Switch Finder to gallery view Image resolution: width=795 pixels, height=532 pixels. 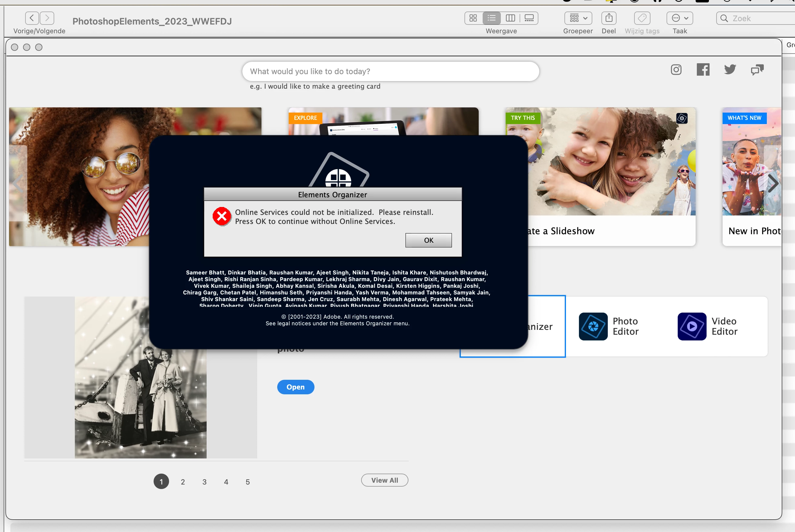tap(529, 18)
